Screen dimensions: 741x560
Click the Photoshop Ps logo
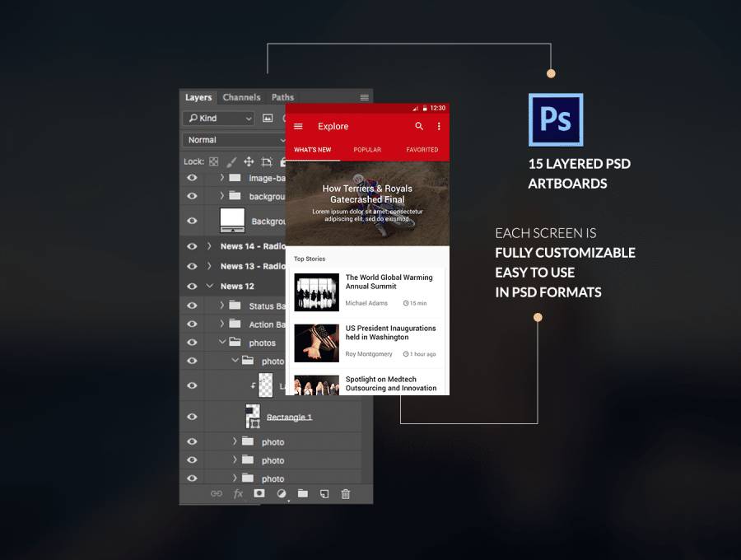pos(556,119)
